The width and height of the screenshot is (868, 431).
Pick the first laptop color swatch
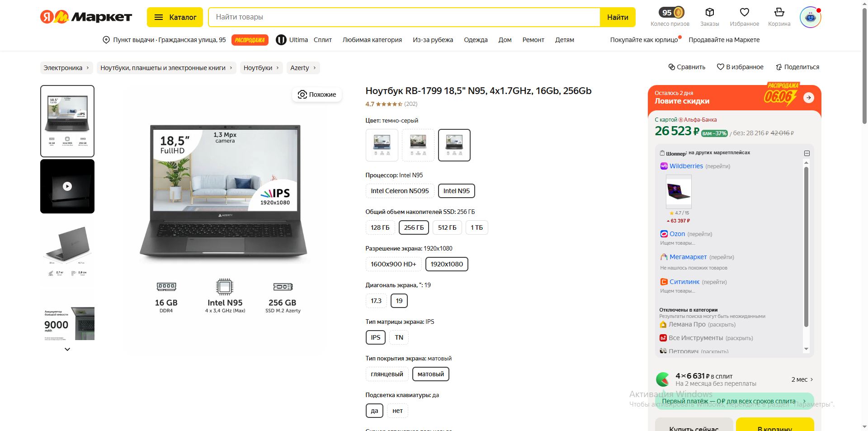[x=382, y=145]
